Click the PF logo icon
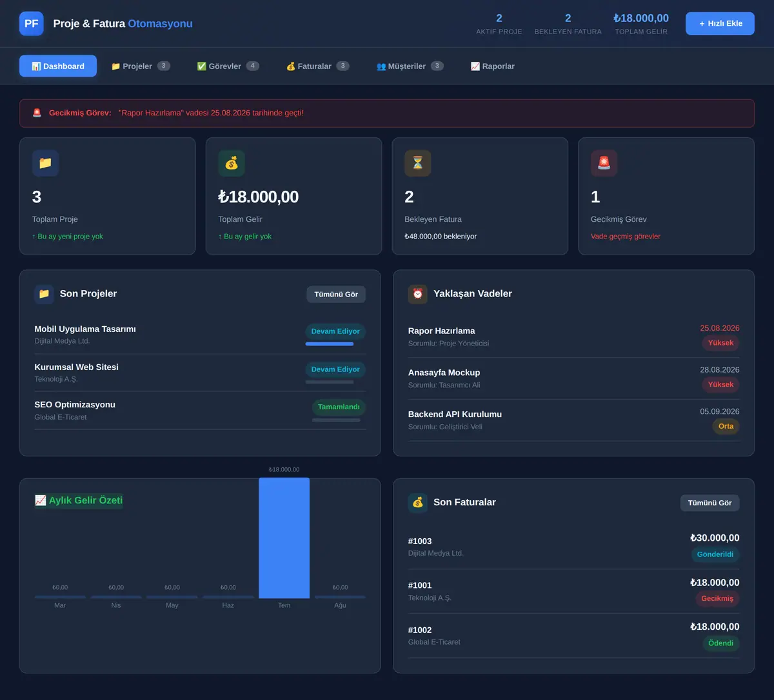774x700 pixels. click(x=32, y=24)
